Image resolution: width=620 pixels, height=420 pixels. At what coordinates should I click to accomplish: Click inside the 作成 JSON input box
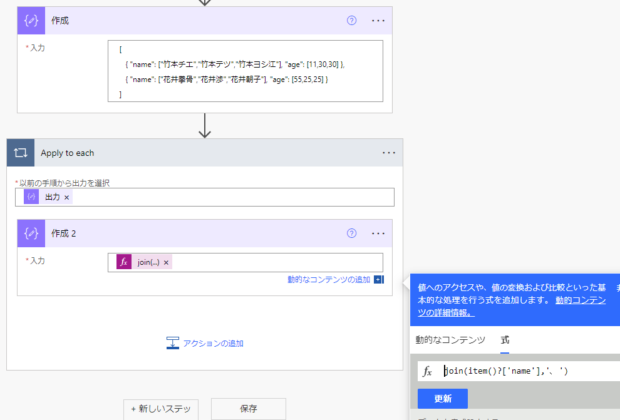(245, 71)
